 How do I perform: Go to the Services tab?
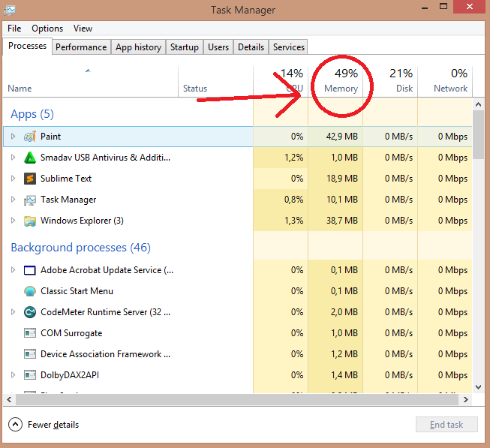[x=289, y=47]
